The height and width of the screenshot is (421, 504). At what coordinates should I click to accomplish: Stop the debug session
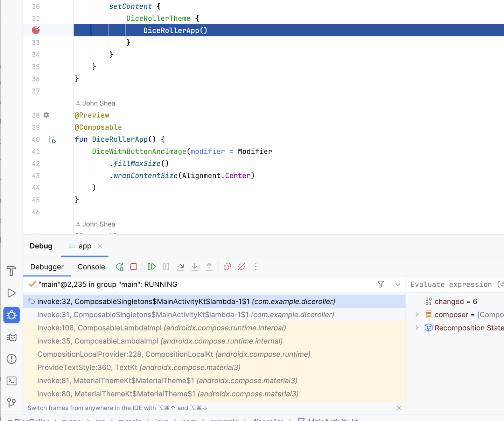(134, 267)
